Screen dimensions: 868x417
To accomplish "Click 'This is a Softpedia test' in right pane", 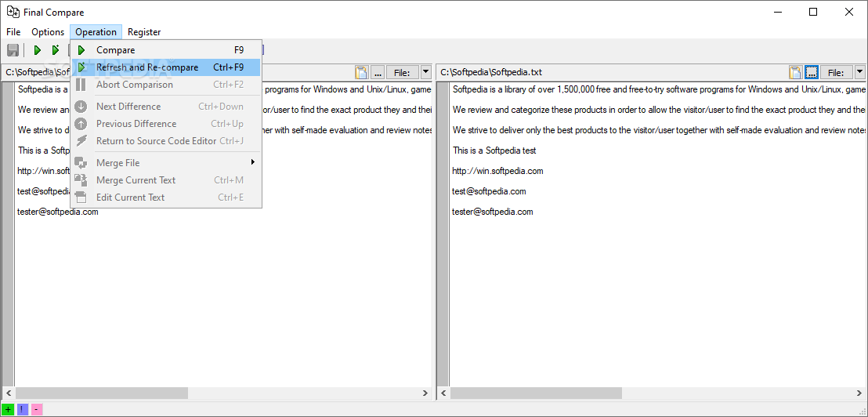I will click(494, 150).
